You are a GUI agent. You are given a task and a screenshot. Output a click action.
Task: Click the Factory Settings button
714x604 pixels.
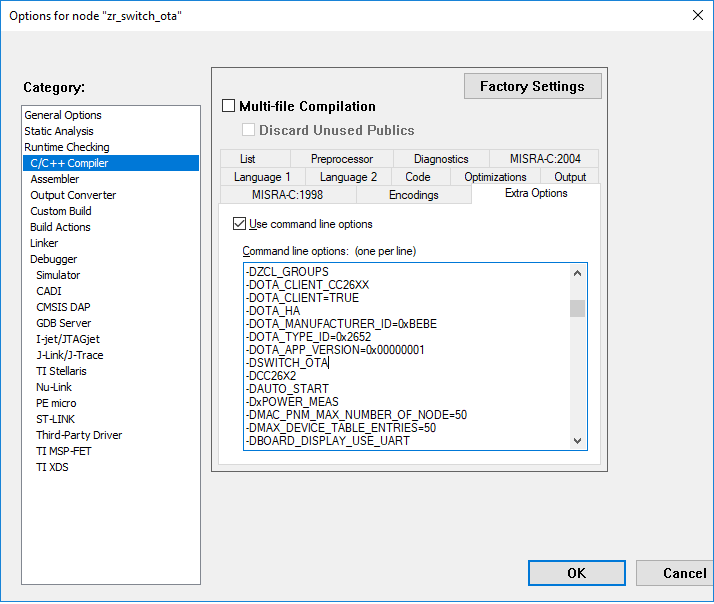[532, 86]
